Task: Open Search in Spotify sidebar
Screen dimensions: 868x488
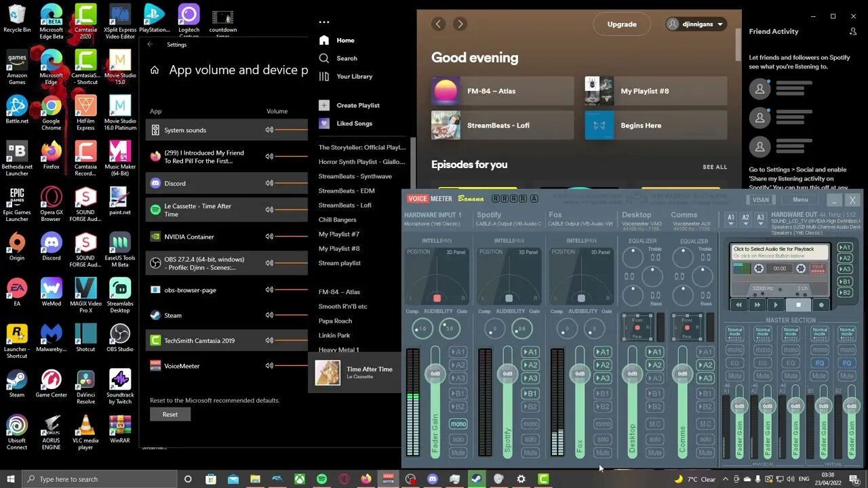Action: point(347,58)
